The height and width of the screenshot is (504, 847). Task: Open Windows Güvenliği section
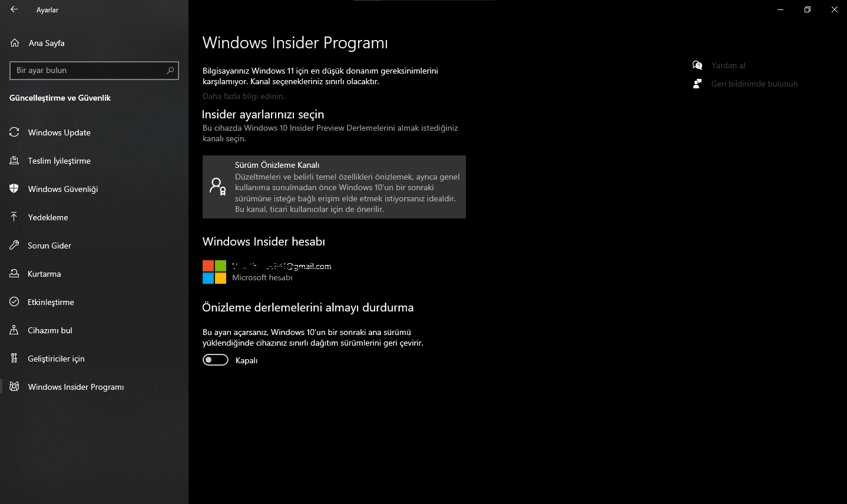click(x=94, y=189)
